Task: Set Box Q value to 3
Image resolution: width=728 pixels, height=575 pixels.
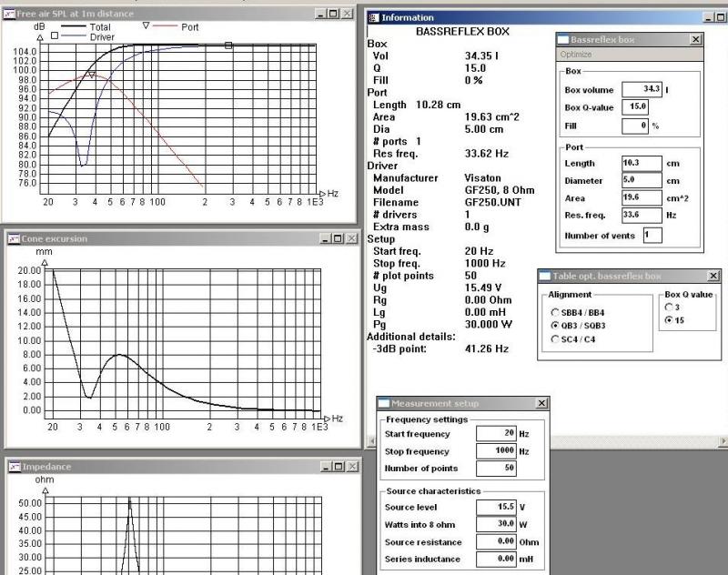Action: (671, 307)
